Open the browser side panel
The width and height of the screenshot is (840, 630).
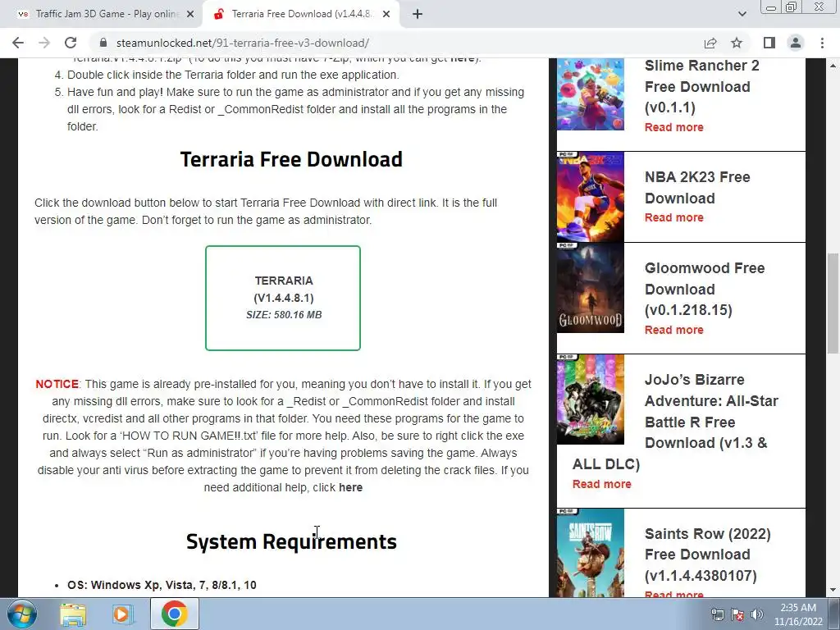[769, 43]
